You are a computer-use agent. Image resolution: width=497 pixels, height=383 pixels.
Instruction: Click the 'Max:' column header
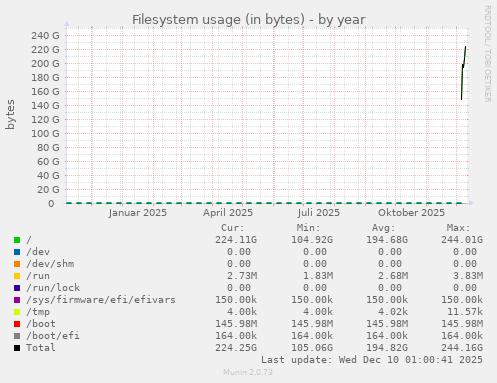tap(458, 228)
